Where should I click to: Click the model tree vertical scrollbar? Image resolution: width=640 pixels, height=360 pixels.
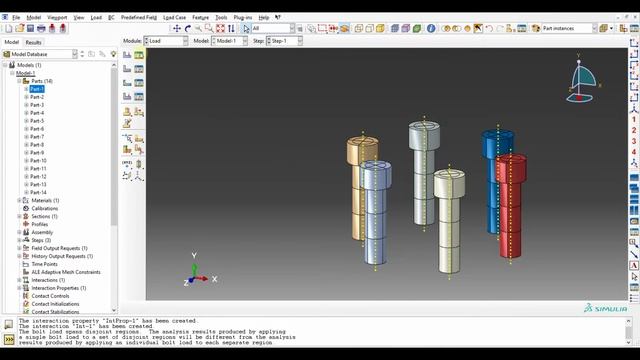(x=114, y=147)
